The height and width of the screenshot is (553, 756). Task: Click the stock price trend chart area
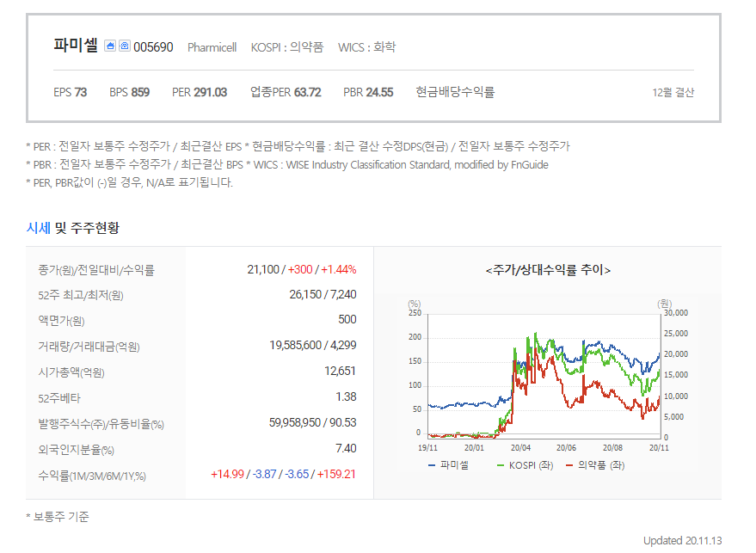[x=544, y=376]
